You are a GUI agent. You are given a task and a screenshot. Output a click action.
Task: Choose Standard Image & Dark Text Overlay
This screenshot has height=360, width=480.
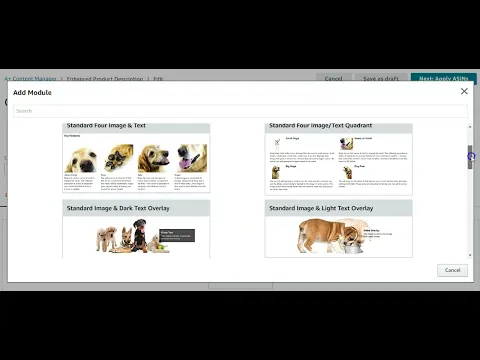click(x=136, y=229)
